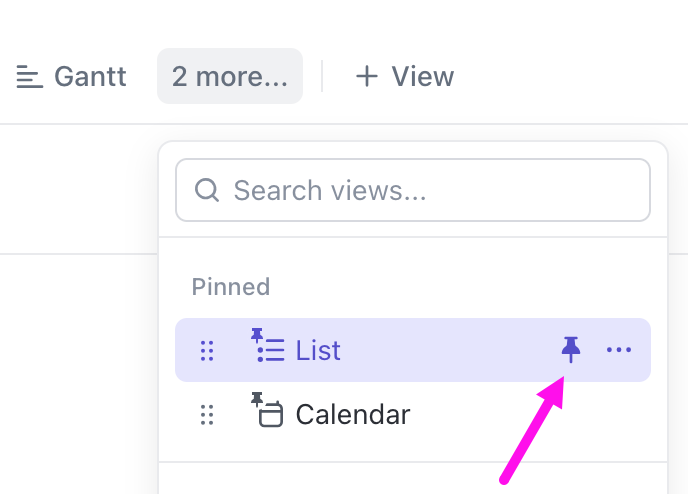Click the "Pinned" section header
Viewport: 688px width, 494px height.
pos(231,287)
